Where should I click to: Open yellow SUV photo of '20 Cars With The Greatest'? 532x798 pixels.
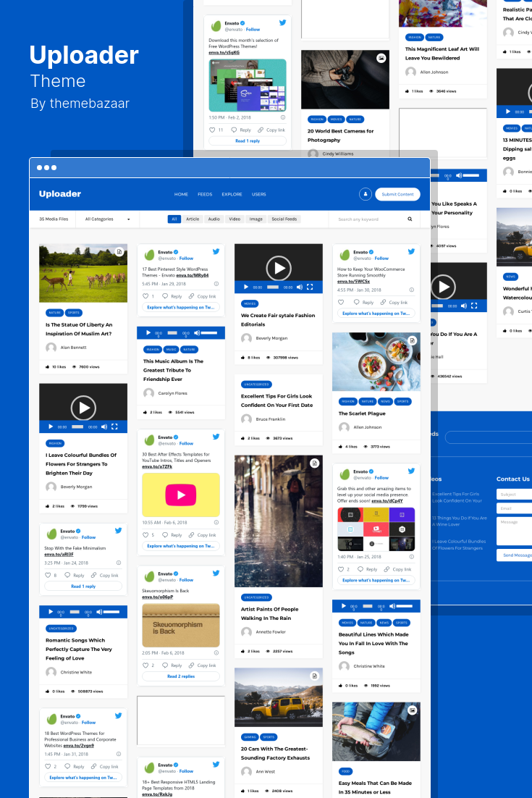(278, 697)
